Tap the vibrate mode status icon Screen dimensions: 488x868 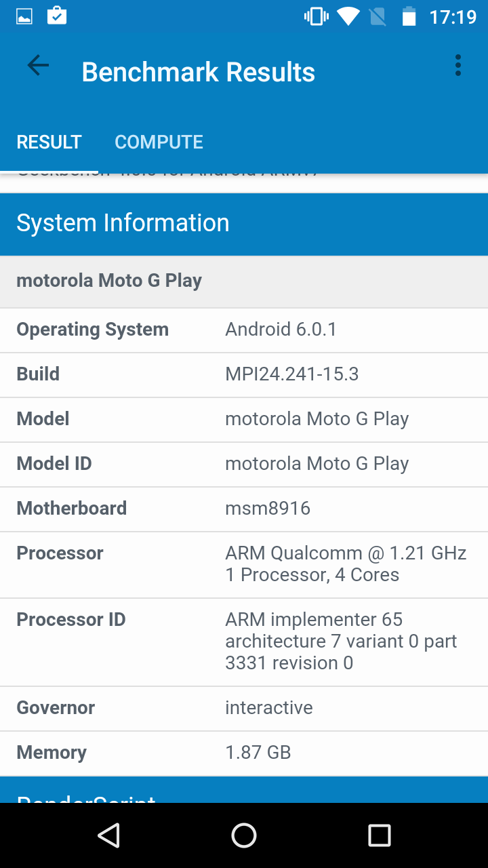(316, 16)
